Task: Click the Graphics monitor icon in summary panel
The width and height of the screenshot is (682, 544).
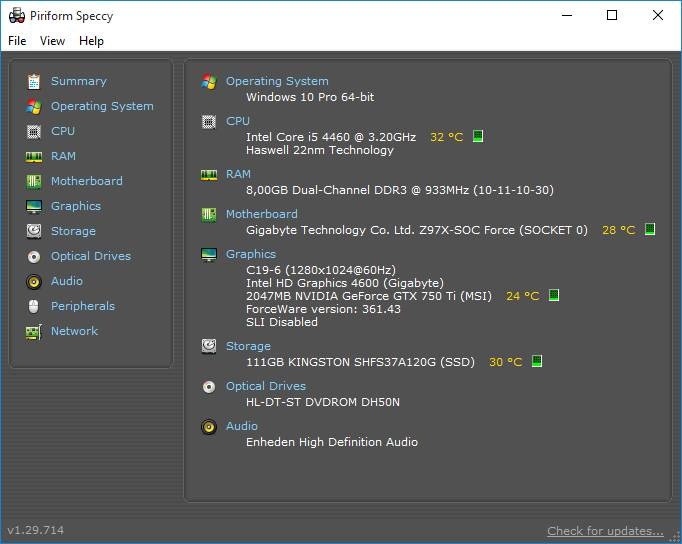Action: point(209,255)
